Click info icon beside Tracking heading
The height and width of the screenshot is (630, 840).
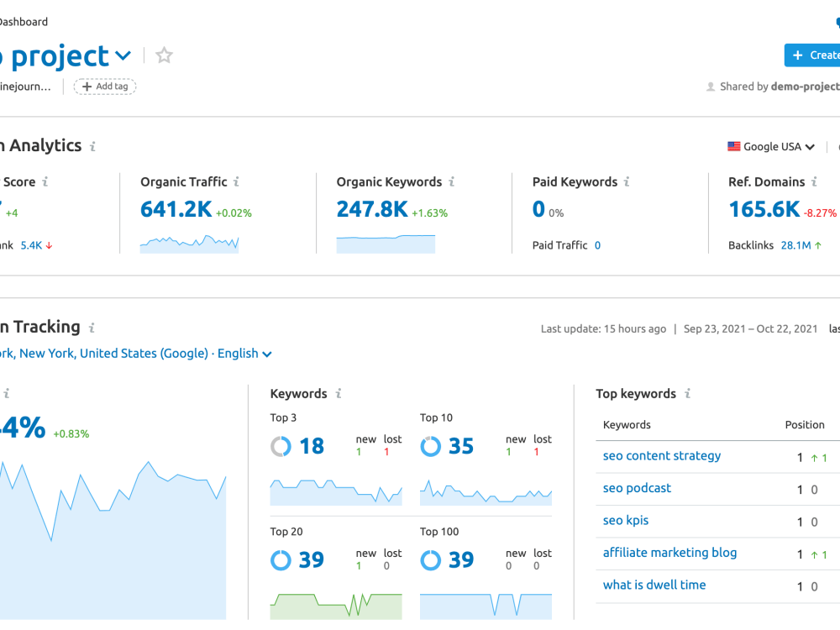coord(92,328)
